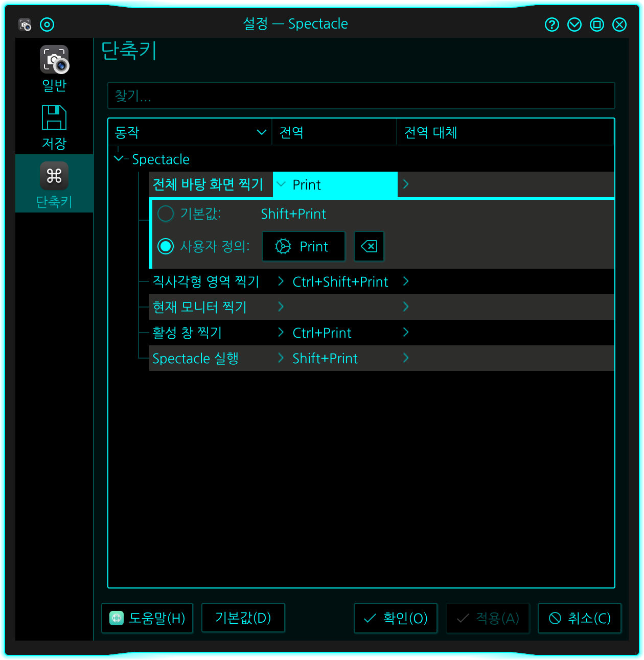Expand global shortcut for 직사각형 영역 찍기
Viewport: 644px width, 660px height.
281,281
